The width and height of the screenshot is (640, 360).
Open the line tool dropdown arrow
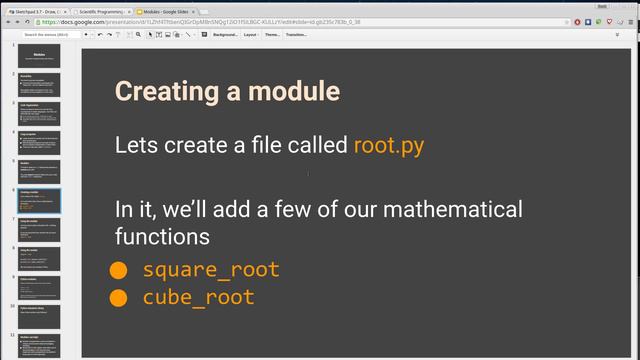(x=194, y=35)
